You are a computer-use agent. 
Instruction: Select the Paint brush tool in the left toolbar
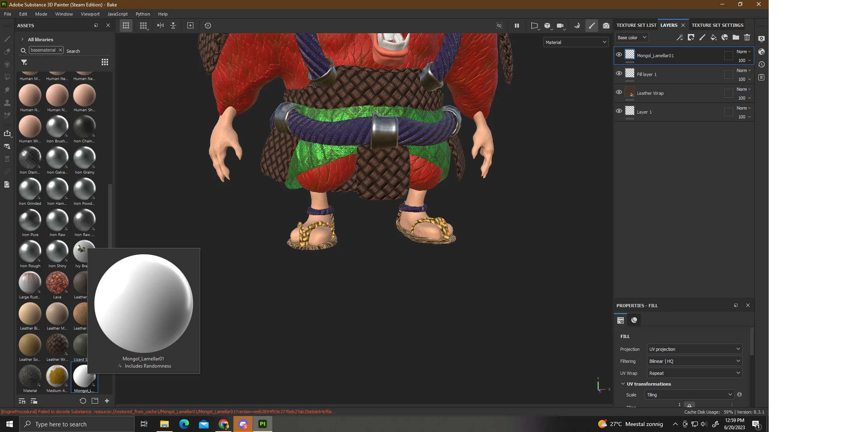pos(7,39)
